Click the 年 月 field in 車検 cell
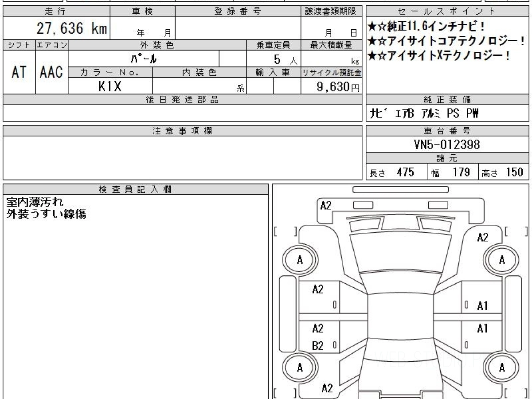 (154, 32)
